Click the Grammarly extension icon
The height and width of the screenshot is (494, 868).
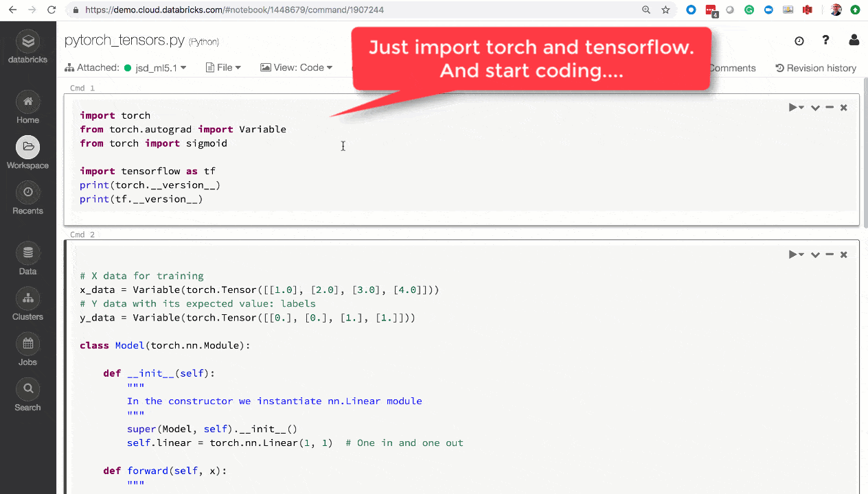(749, 10)
